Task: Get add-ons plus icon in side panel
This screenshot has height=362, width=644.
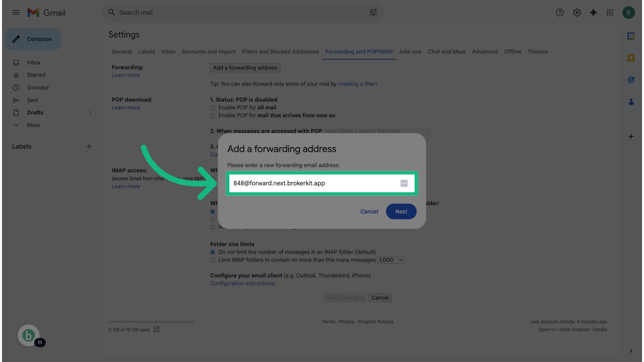Action: 631,136
